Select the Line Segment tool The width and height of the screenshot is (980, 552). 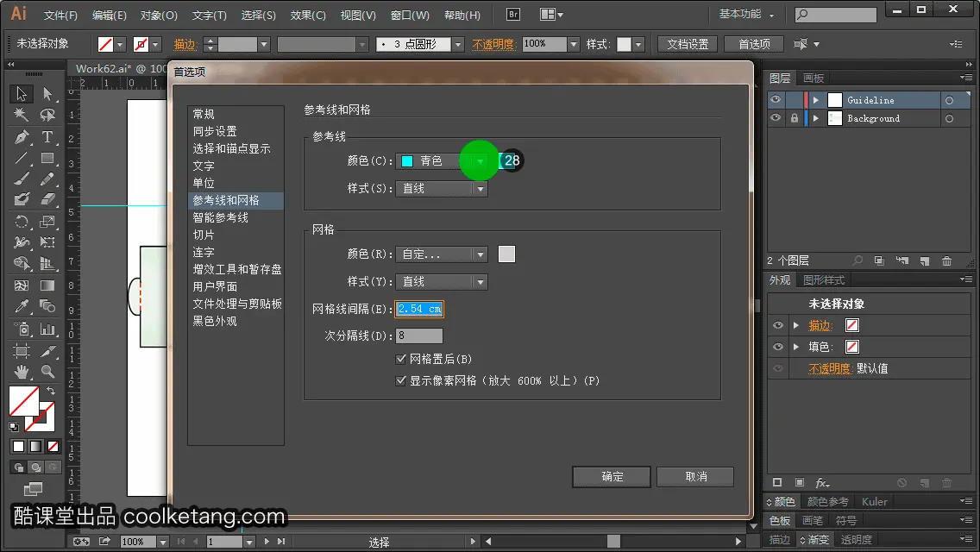pyautogui.click(x=22, y=158)
